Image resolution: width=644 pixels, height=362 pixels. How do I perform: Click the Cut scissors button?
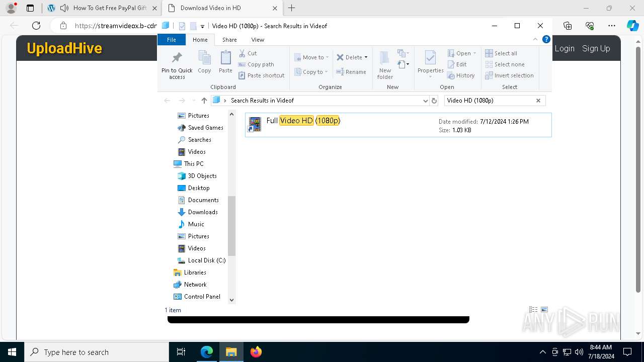tap(248, 53)
